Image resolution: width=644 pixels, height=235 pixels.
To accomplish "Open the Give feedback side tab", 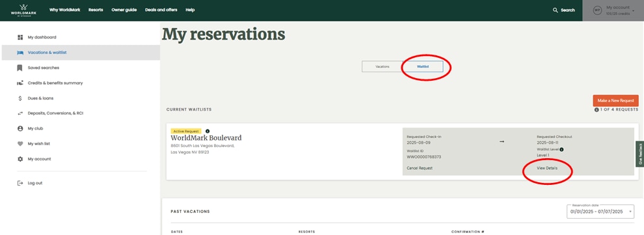I will click(x=640, y=154).
